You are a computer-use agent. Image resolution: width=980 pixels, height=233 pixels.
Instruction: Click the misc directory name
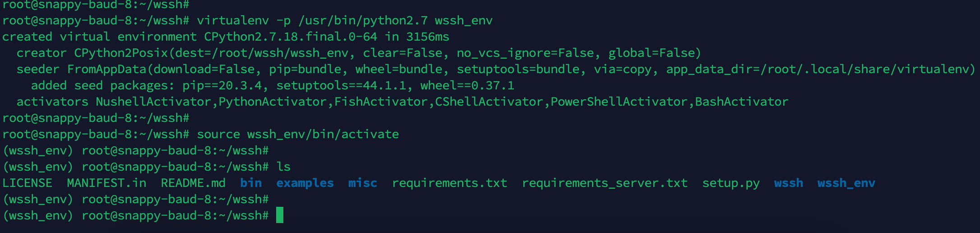pos(362,183)
